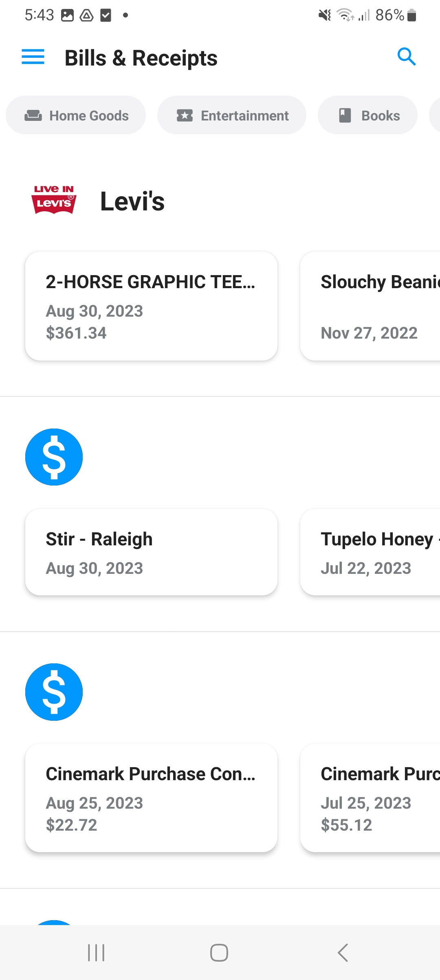
Task: Filter by Home Goods category chip
Action: pos(76,115)
